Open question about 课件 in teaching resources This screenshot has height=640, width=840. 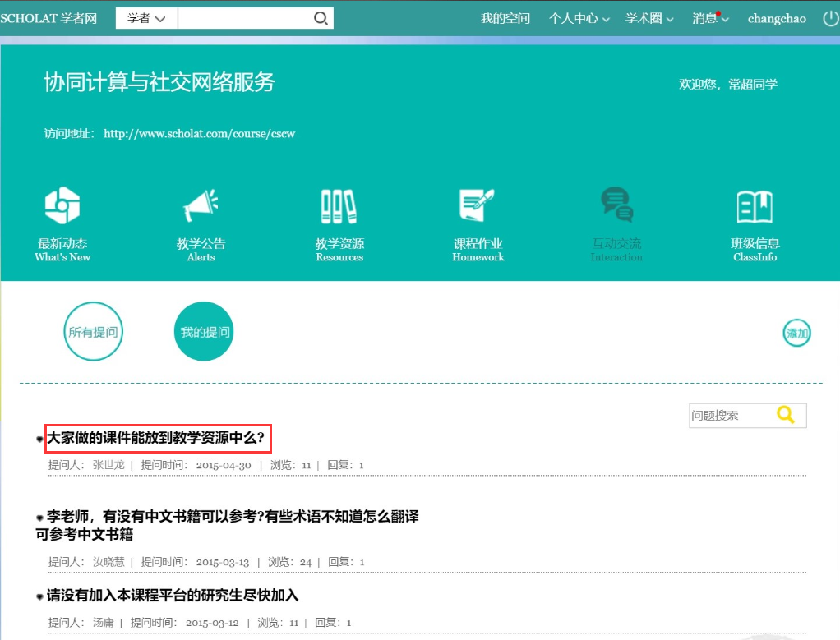point(159,439)
